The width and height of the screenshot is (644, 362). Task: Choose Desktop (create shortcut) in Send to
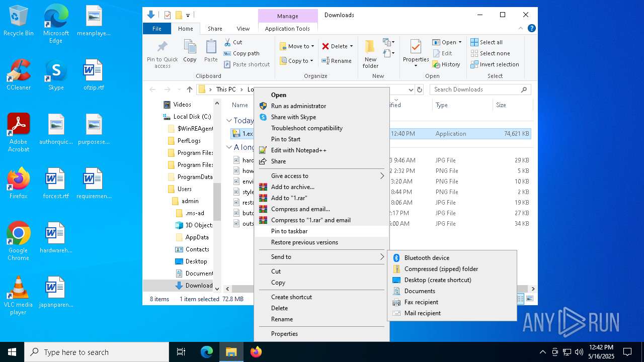pos(452,280)
